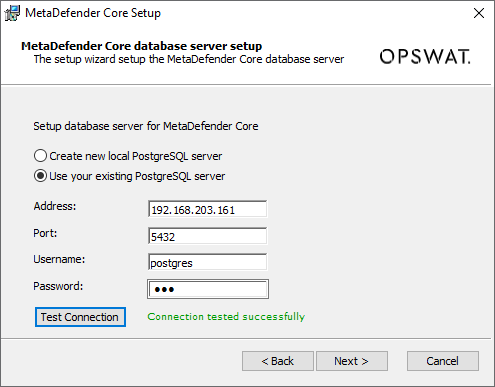The height and width of the screenshot is (387, 495).
Task: Click the Address label
Action: point(55,206)
